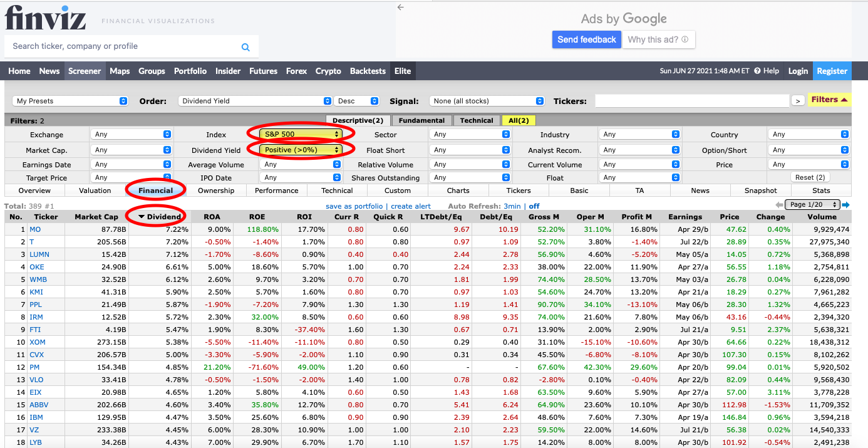This screenshot has height=448, width=868.
Task: Open the Dividend Yield filter dropdown
Action: pyautogui.click(x=301, y=150)
